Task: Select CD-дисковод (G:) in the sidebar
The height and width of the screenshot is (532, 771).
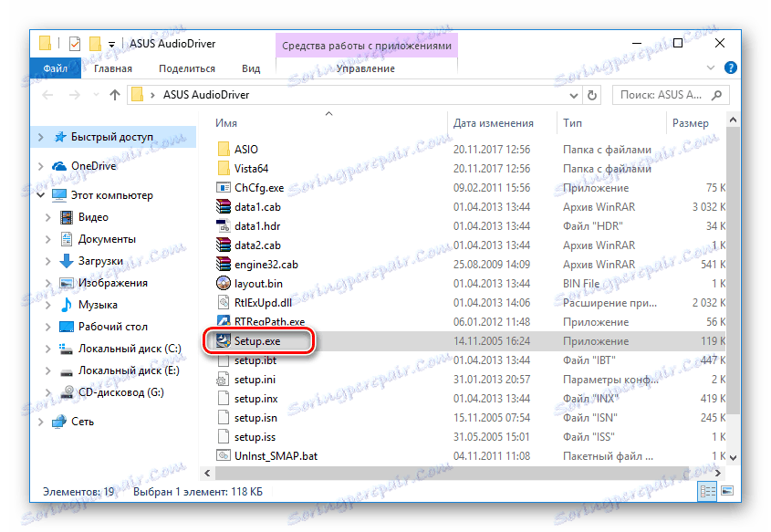Action: (x=121, y=392)
